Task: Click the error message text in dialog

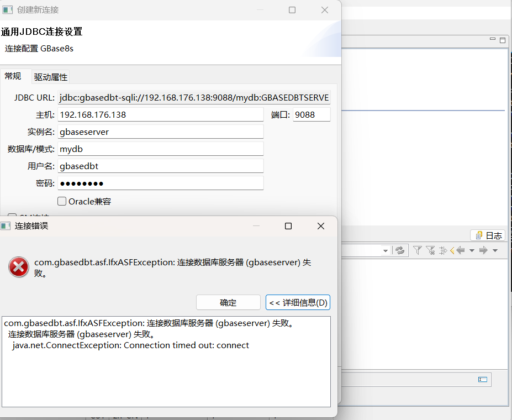Action: click(173, 267)
